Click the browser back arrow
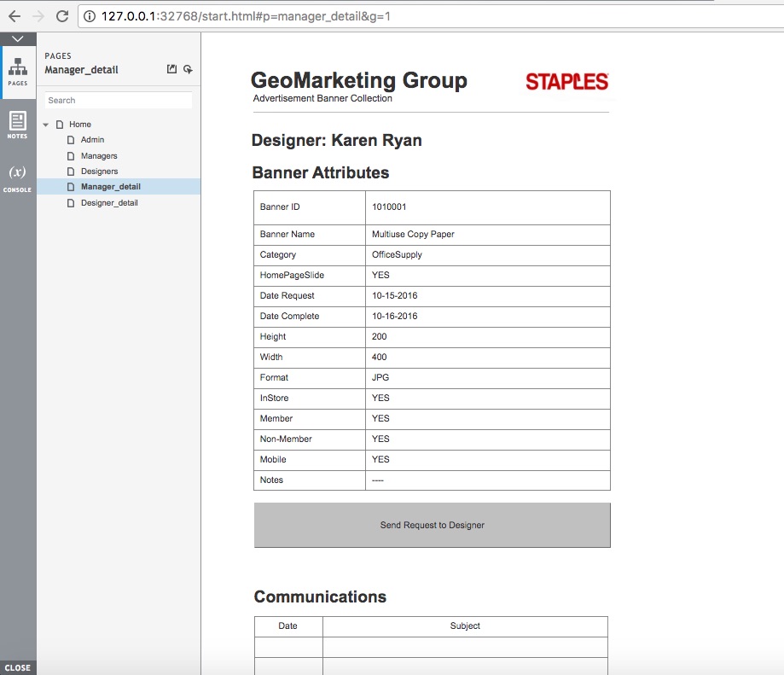 (14, 16)
